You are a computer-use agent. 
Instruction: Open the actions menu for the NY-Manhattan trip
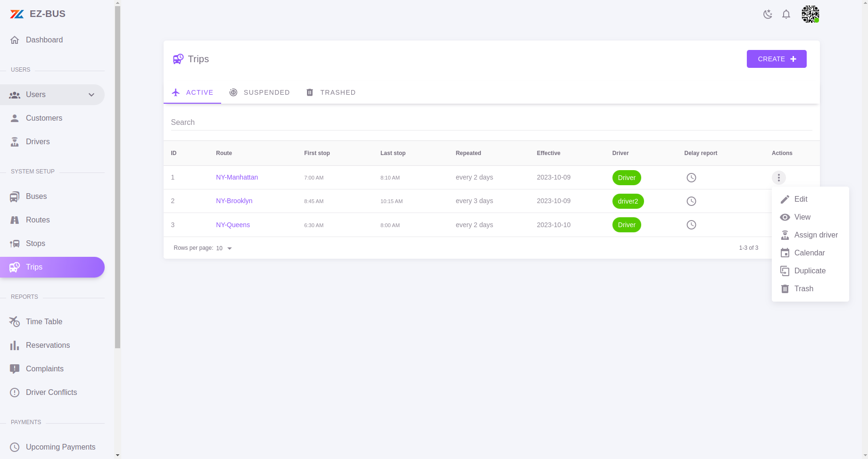point(778,178)
